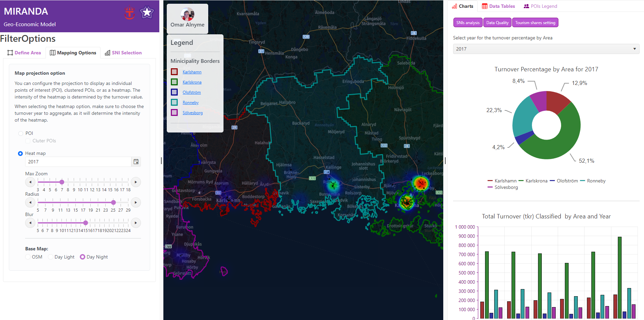Switch to the Data Tables tab
644x320 pixels.
498,6
